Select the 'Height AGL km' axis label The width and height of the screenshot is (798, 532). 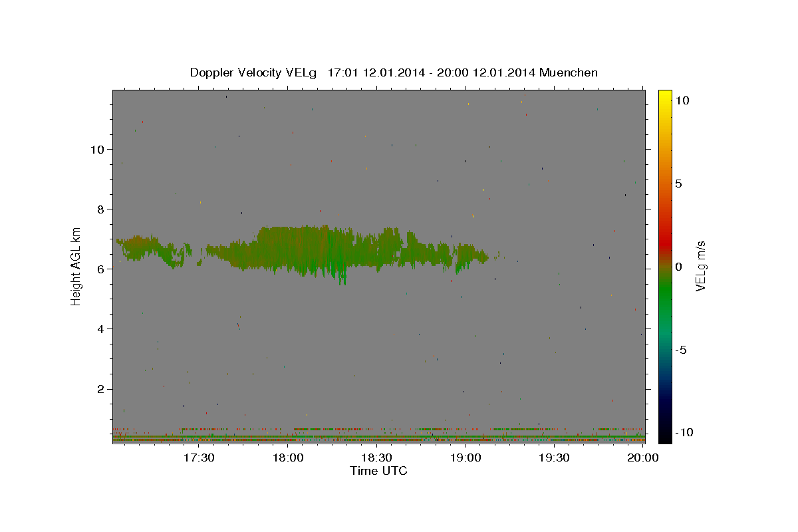(x=76, y=266)
